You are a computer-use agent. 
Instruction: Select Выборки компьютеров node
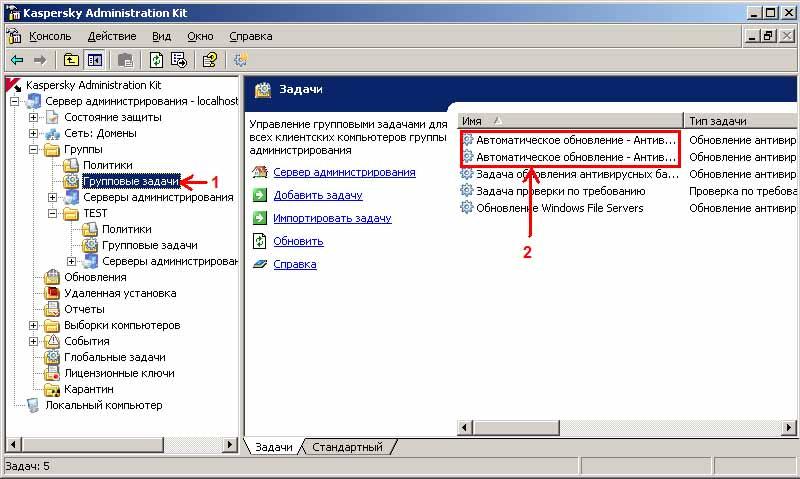pyautogui.click(x=122, y=325)
